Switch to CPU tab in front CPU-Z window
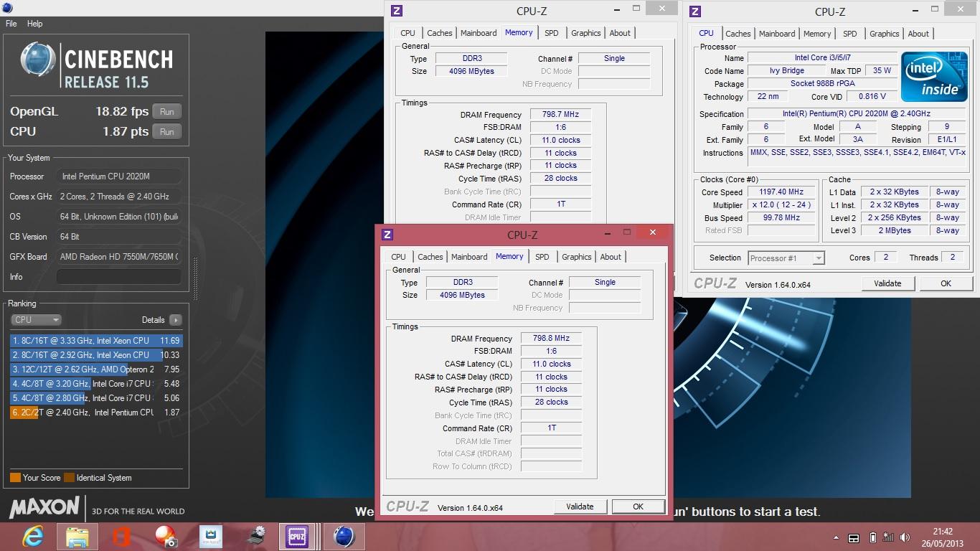Screen dimensions: 980x551 pos(399,257)
